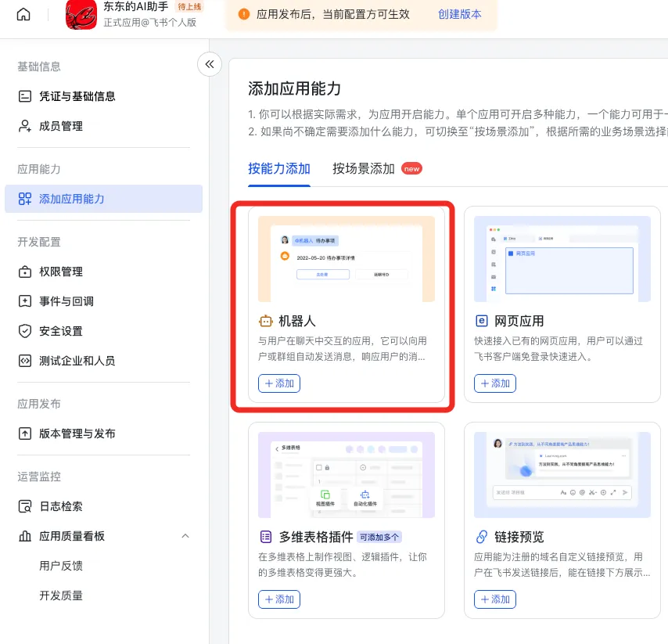
Task: Click the 添加应用能力 grid icon
Action: pyautogui.click(x=25, y=199)
